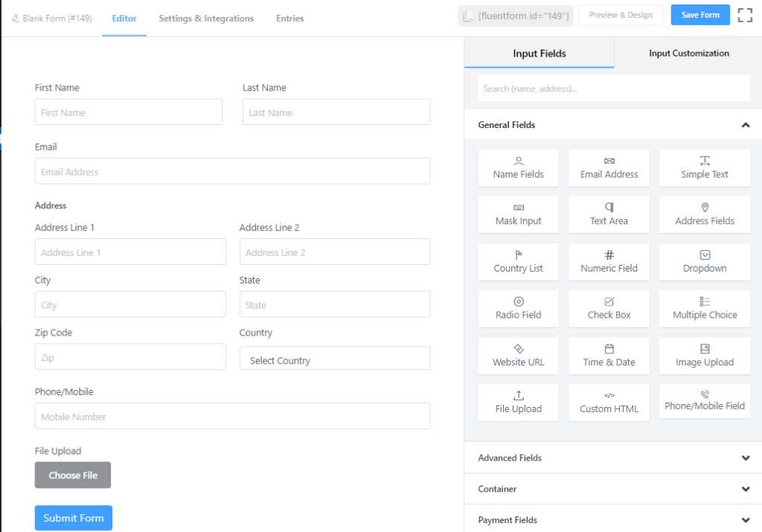Expand the Container section
The height and width of the screenshot is (532, 762).
coord(612,489)
